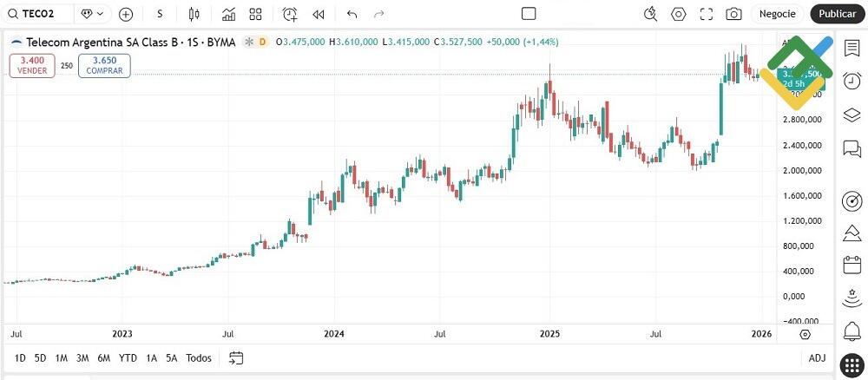Toggle ADJ adjusted data
Screen dimensions: 868x380
click(817, 357)
